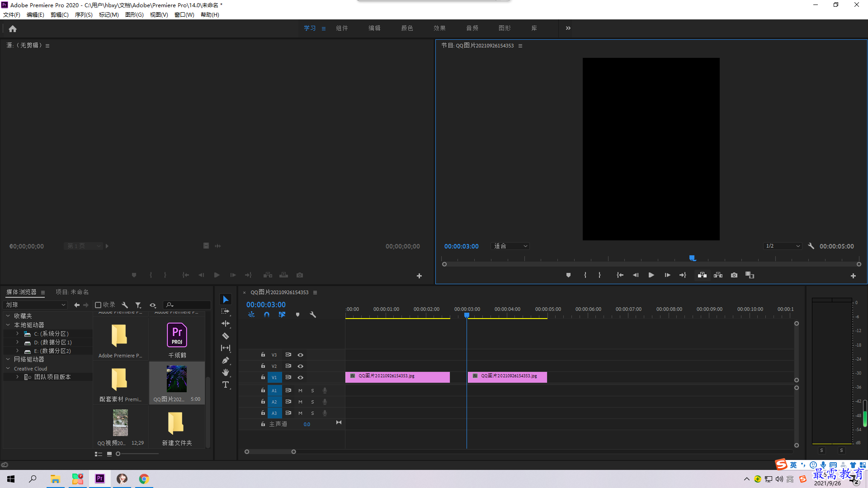Open the 1/2 playback resolution dropdown
The image size is (868, 488).
click(x=783, y=246)
